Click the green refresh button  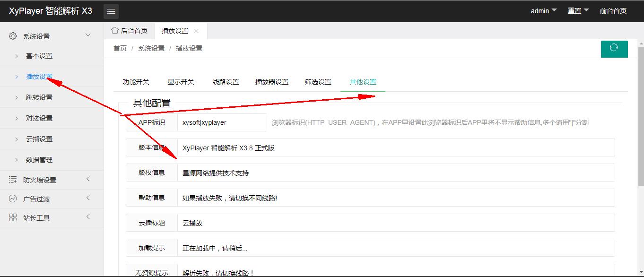614,49
